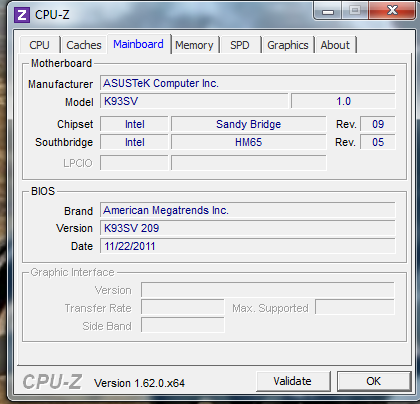Click the ASUSTeK Computer Inc. manufacturer field

248,83
